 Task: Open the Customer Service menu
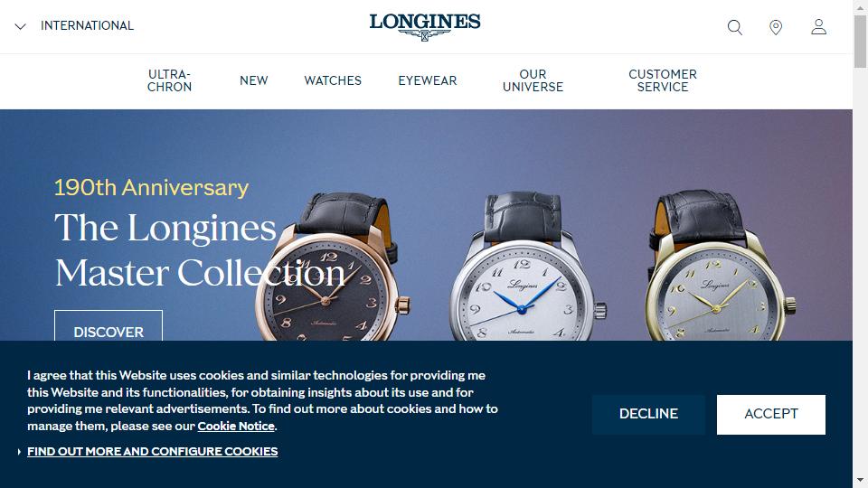pyautogui.click(x=663, y=80)
